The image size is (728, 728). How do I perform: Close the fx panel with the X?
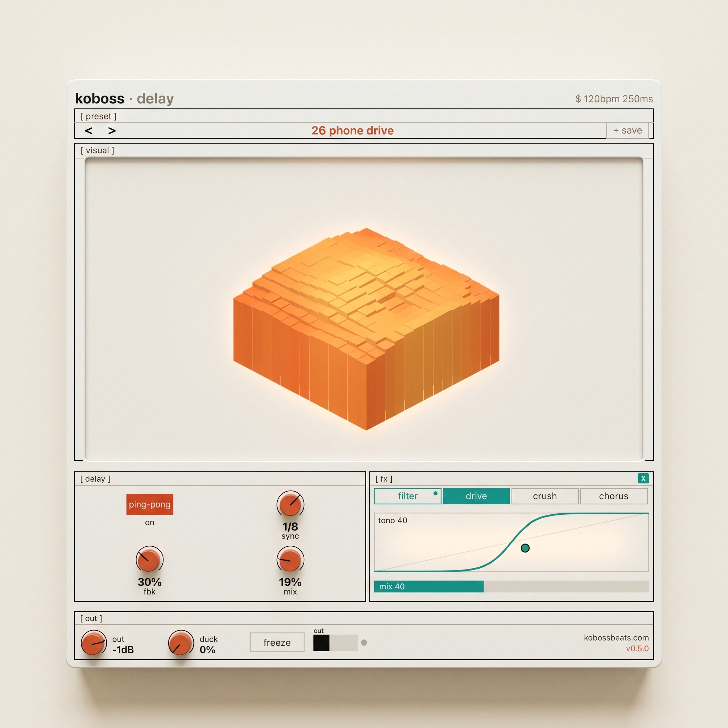(x=643, y=478)
